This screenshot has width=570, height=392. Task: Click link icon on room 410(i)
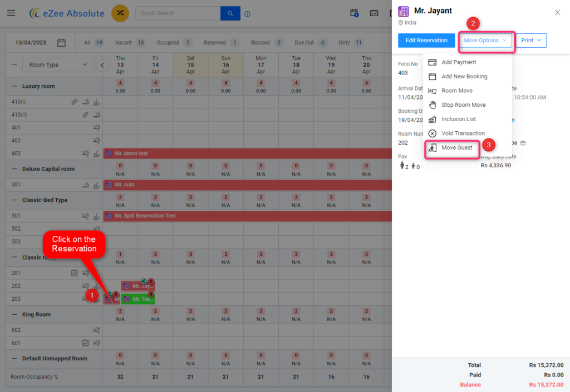coord(74,102)
